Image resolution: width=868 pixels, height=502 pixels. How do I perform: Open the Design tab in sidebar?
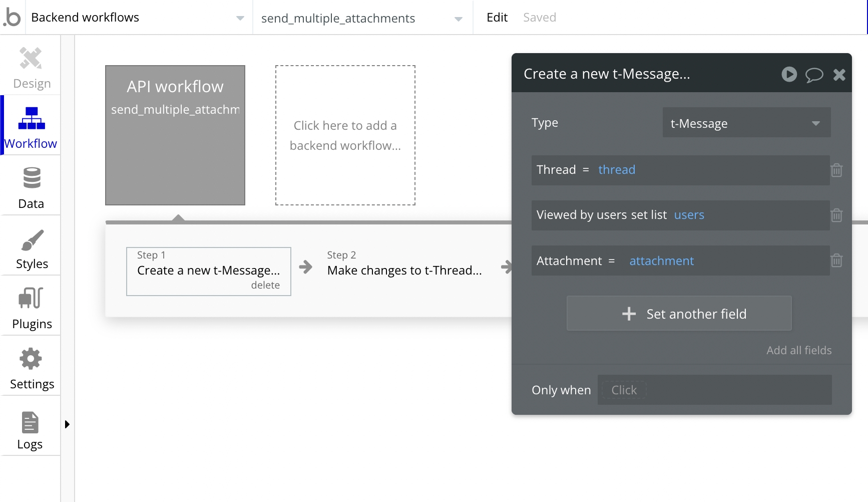coord(31,68)
